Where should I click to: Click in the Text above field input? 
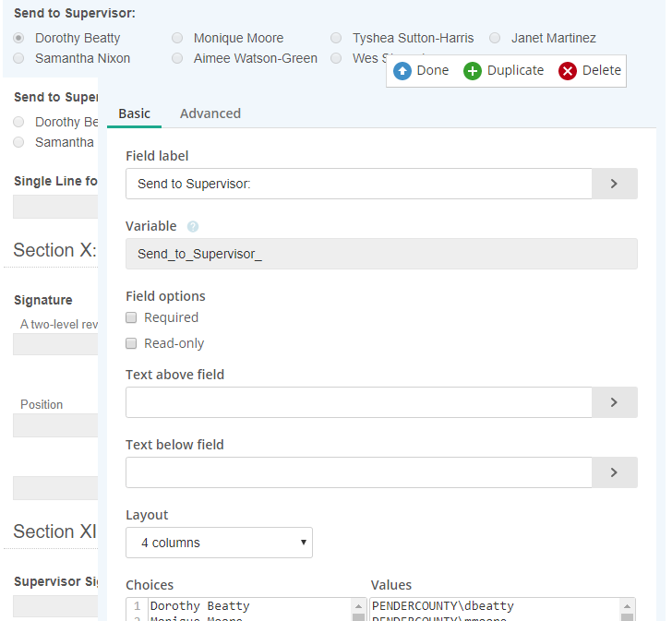pyautogui.click(x=359, y=402)
